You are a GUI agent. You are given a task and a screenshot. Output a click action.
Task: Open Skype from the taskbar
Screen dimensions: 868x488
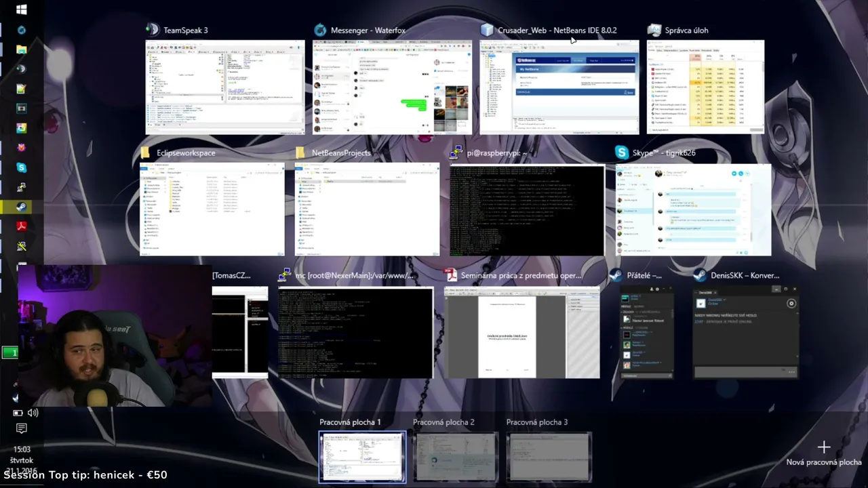pyautogui.click(x=22, y=167)
